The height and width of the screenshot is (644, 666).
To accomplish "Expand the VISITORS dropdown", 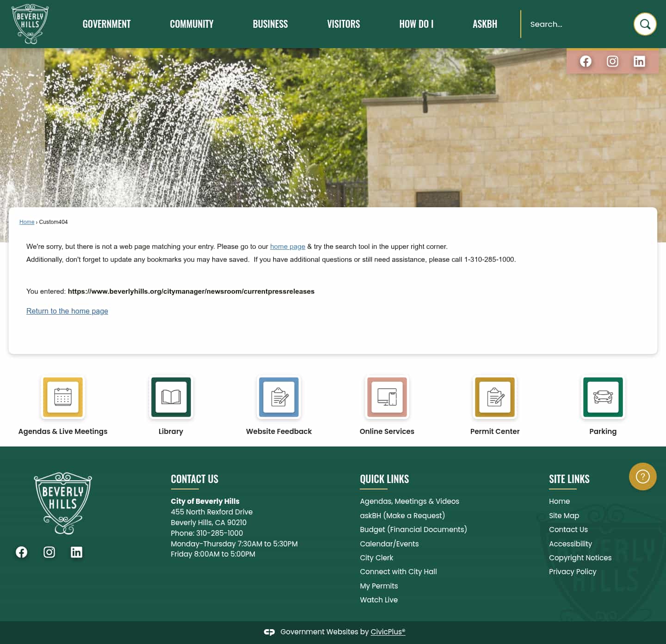I will coord(344,24).
